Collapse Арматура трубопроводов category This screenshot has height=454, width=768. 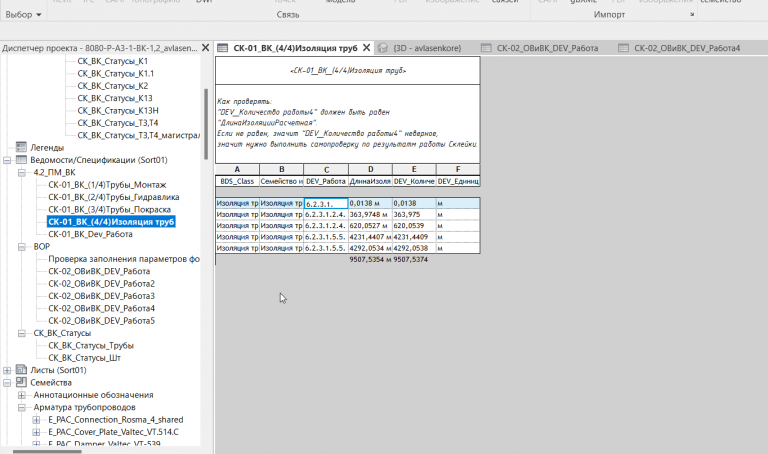(22, 407)
